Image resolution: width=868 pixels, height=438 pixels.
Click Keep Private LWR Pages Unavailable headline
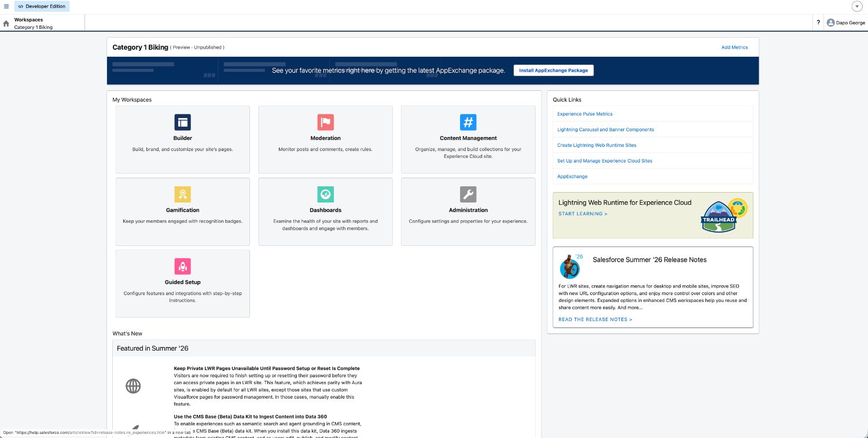(x=267, y=369)
